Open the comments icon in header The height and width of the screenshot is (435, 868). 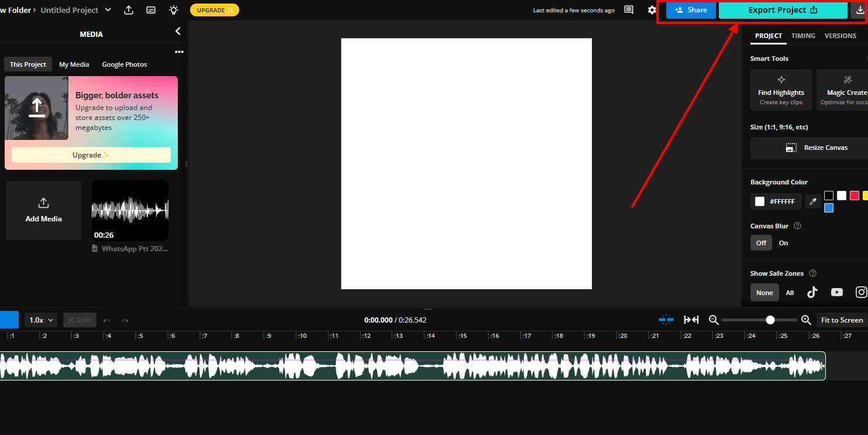(x=629, y=10)
